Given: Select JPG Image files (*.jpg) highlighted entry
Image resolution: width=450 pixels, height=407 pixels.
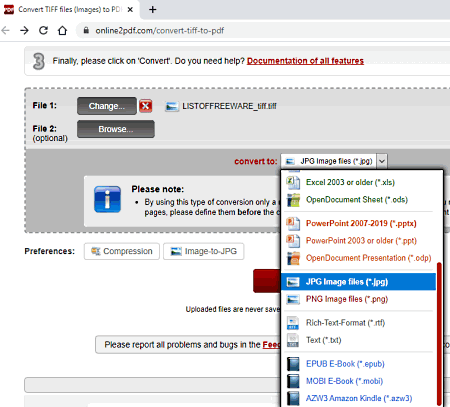Looking at the screenshot, I should pos(358,282).
